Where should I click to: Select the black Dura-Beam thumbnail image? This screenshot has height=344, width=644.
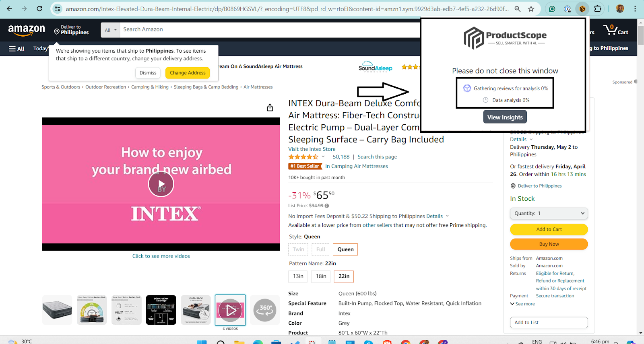pyautogui.click(x=161, y=310)
